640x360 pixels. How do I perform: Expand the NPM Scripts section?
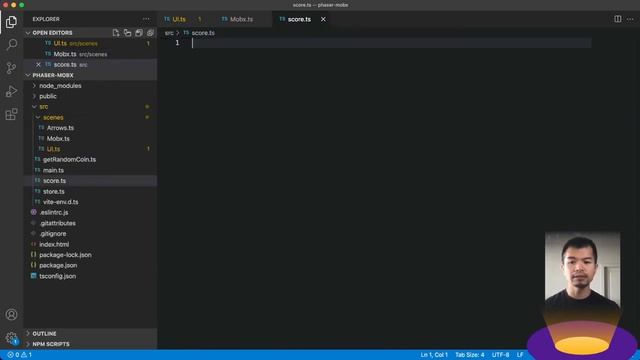[x=90, y=344]
